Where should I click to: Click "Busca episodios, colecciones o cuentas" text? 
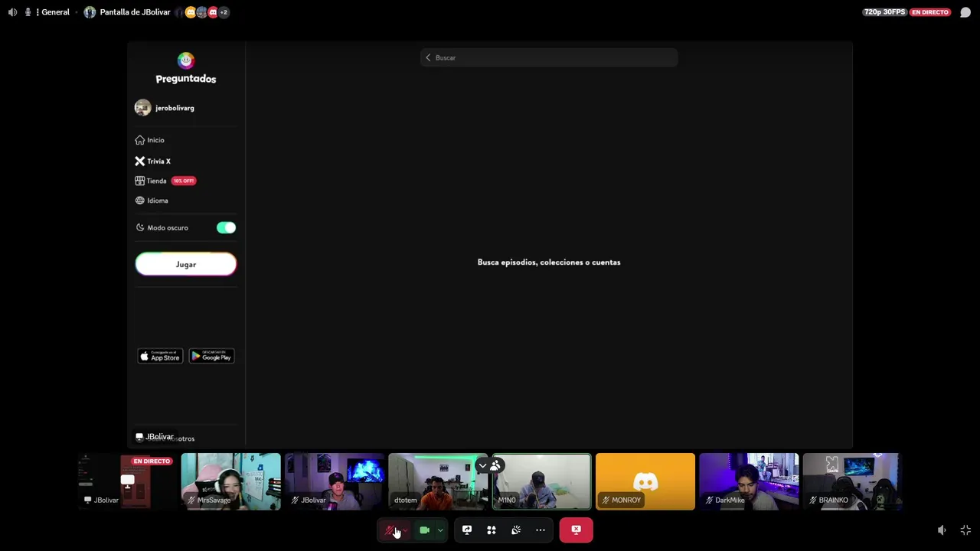549,262
